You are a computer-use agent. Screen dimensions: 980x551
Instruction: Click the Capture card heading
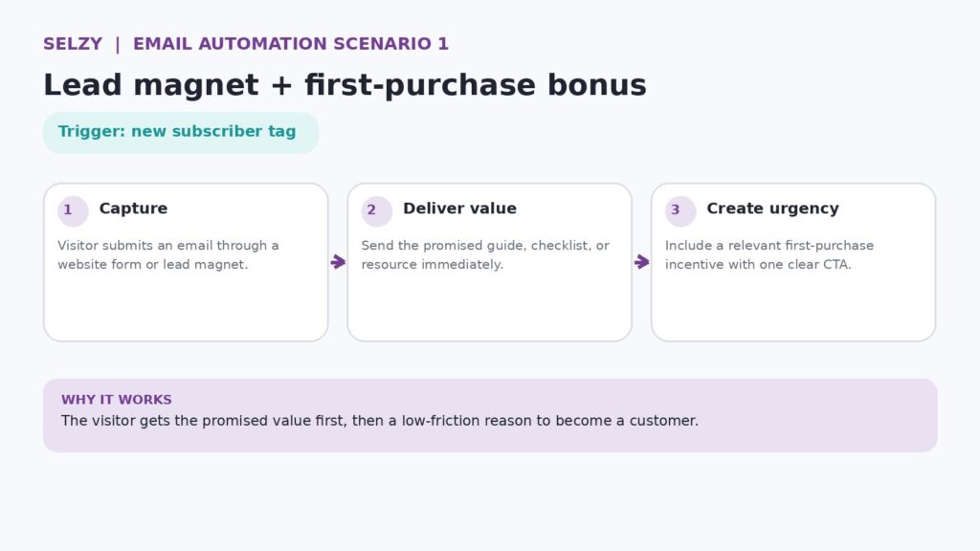[133, 208]
